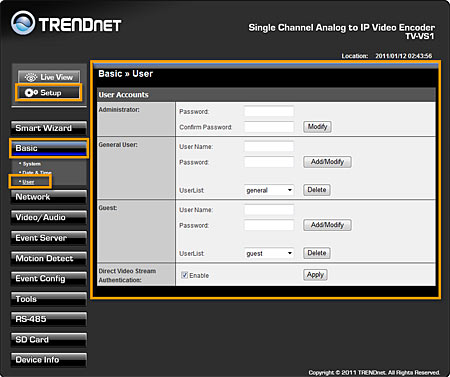Open the Network menu

click(x=49, y=197)
